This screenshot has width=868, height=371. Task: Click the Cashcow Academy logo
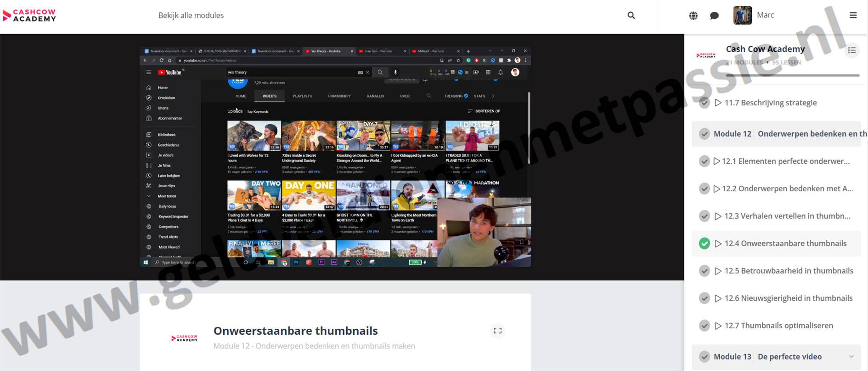29,16
